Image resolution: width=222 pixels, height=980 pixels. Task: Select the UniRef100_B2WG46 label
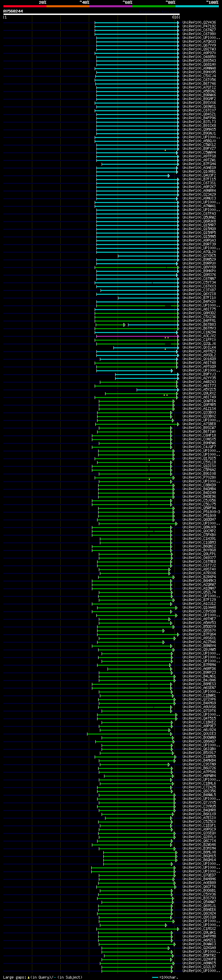(199, 844)
